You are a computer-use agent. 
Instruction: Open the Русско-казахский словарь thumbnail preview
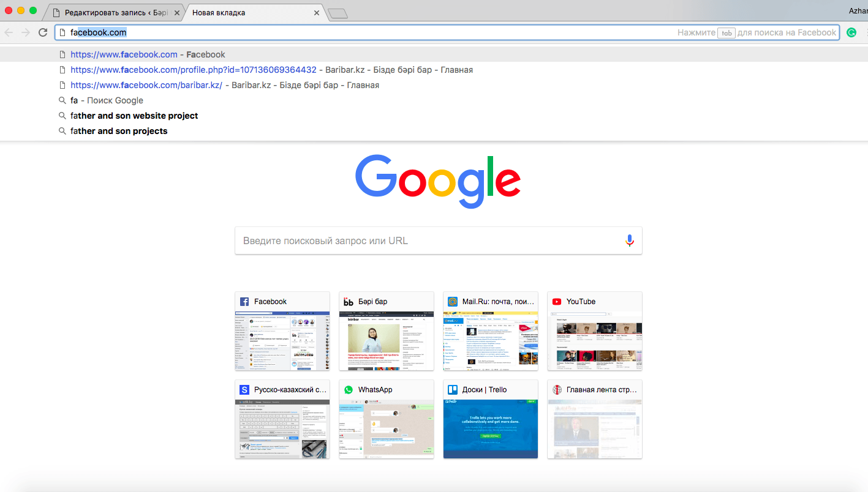[282, 429]
